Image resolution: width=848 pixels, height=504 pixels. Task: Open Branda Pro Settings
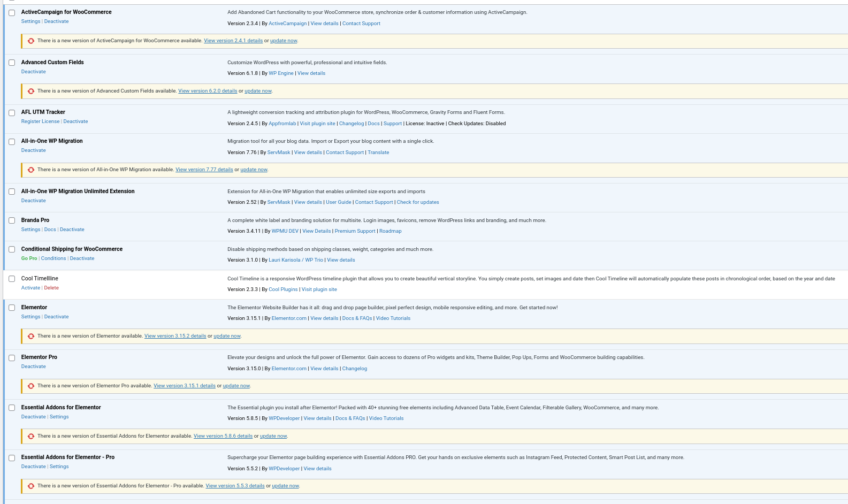[x=30, y=230]
